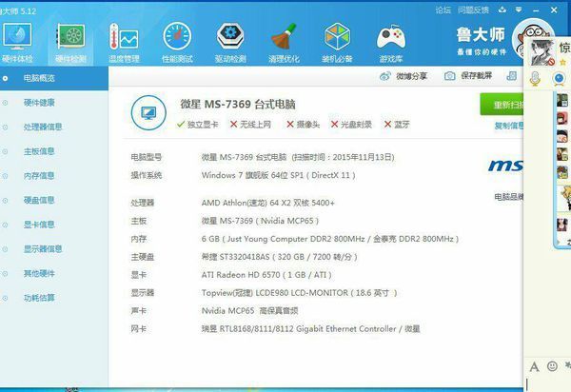The height and width of the screenshot is (392, 571).
Task: Click the 独立显卡 check indicator
Action: (197, 125)
